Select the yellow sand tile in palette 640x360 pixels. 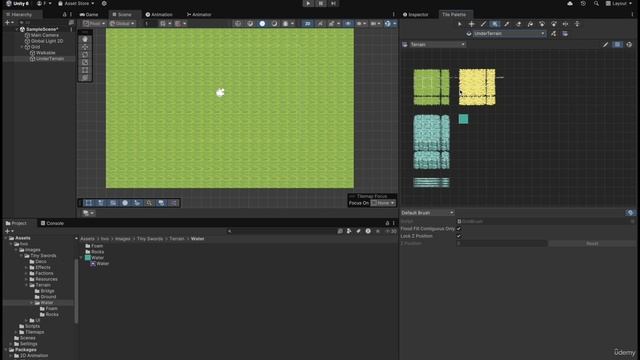[x=477, y=87]
